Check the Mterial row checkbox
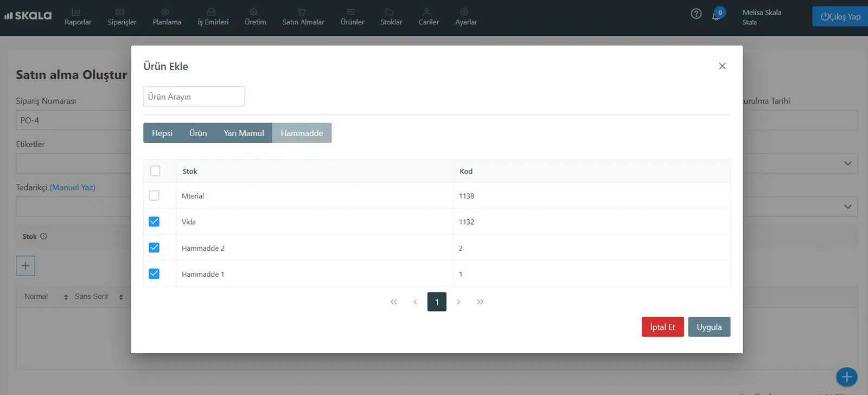The height and width of the screenshot is (395, 868). coord(154,195)
